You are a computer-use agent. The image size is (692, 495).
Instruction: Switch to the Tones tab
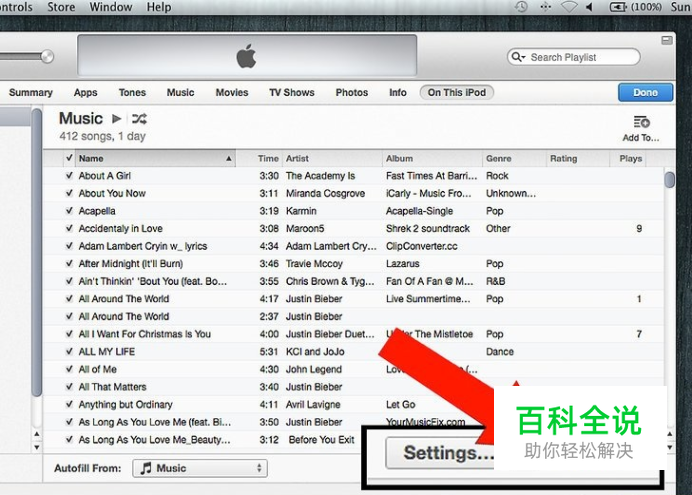point(132,93)
